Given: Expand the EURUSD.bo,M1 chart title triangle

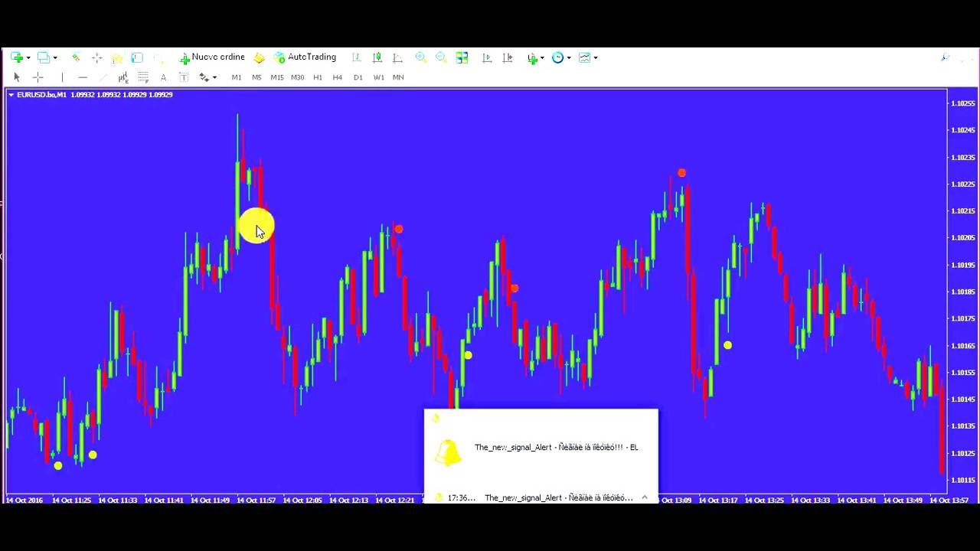Looking at the screenshot, I should click(11, 95).
